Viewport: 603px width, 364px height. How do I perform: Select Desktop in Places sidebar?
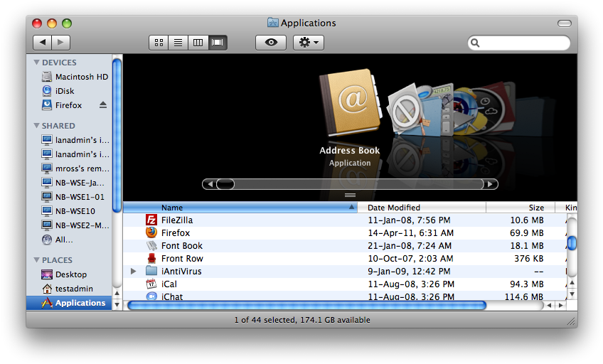(x=70, y=274)
